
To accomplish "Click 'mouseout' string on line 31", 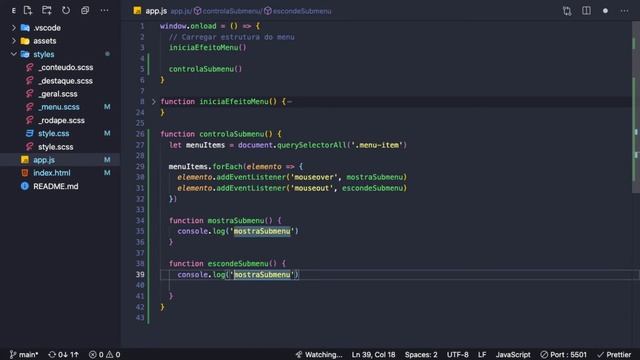I will tap(312, 188).
